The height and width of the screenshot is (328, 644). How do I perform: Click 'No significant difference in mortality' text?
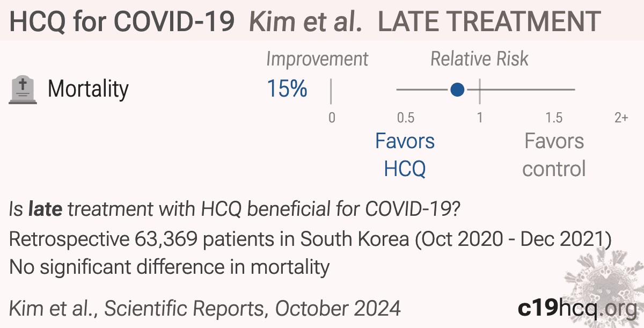coord(170,266)
